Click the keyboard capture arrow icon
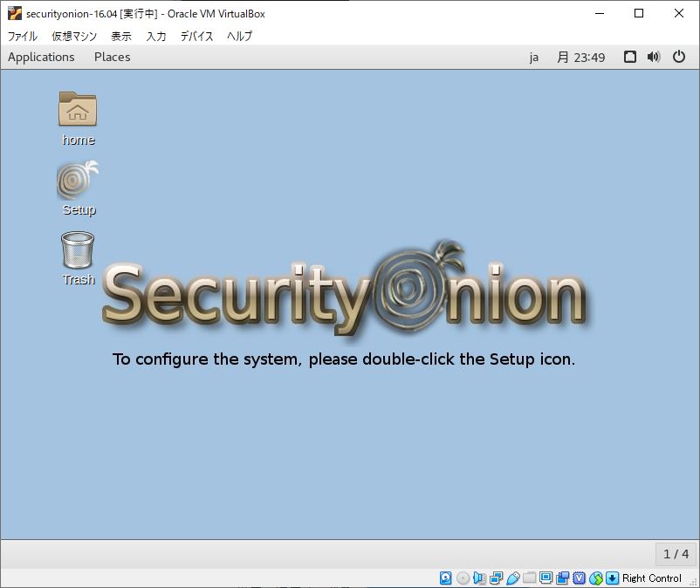The image size is (700, 588). pyautogui.click(x=612, y=578)
